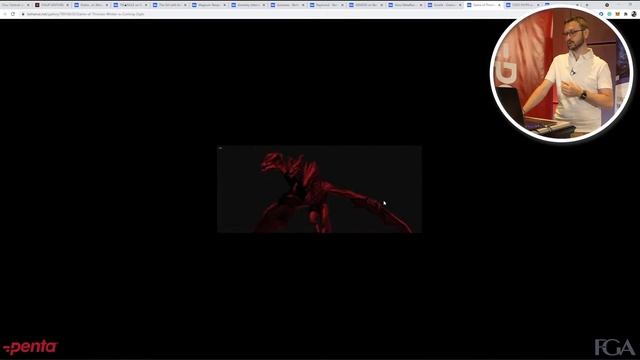Close the Game of Thrones tab

point(499,5)
